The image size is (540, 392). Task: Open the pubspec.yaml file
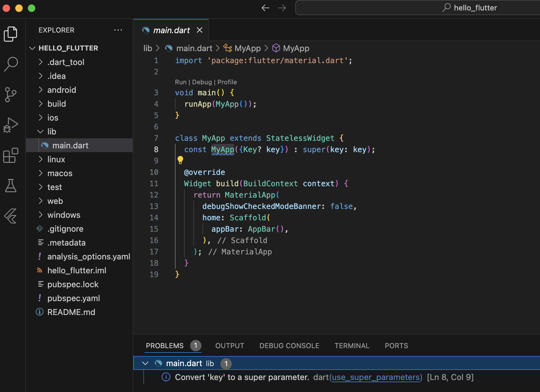click(79, 298)
